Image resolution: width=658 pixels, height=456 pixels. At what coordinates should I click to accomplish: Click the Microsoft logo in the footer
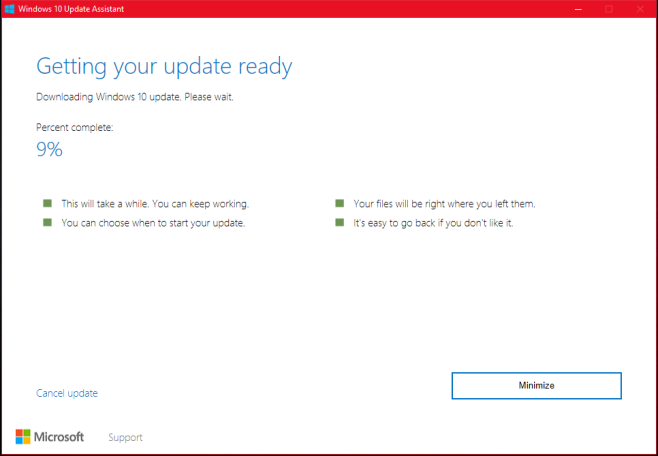tap(50, 437)
